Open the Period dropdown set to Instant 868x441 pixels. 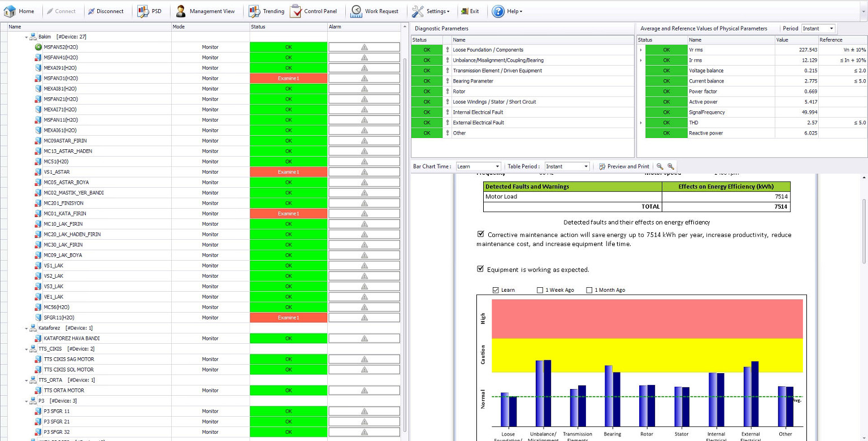(x=831, y=28)
